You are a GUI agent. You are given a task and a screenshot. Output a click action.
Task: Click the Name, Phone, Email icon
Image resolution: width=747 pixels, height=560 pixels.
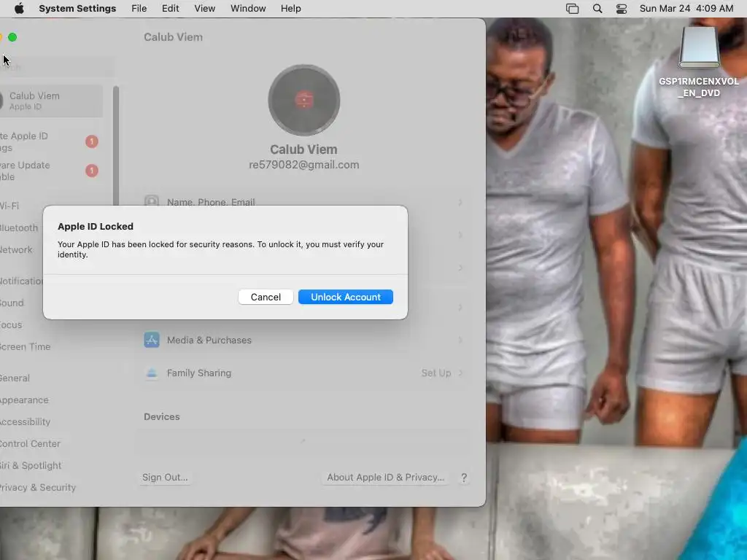point(152,201)
